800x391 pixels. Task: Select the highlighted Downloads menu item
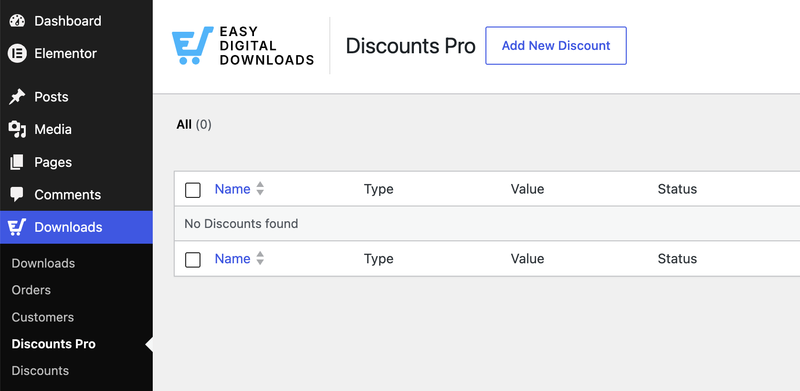pos(76,227)
